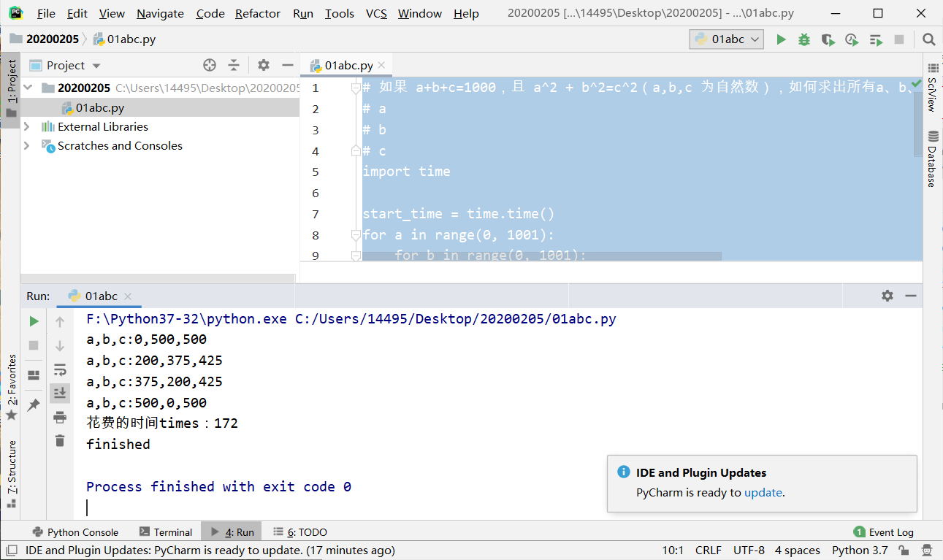Click the 20200205 breadcrumb in navigation bar
The height and width of the screenshot is (560, 943).
pos(45,39)
